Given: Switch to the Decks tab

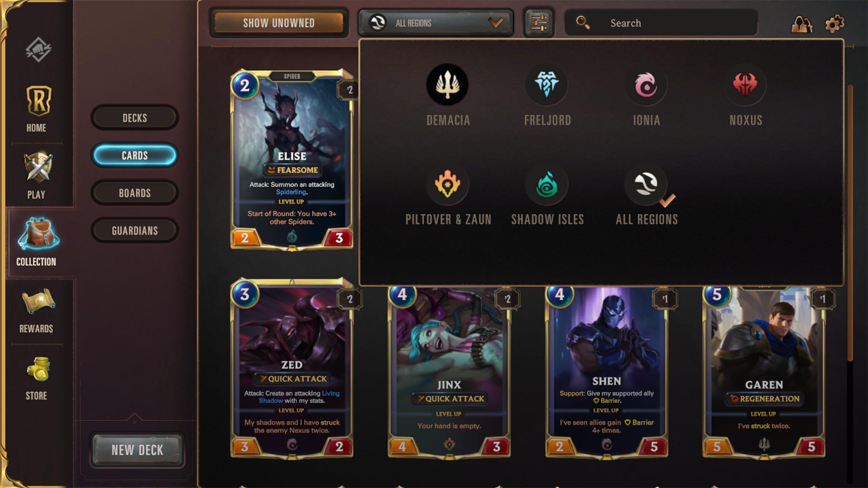Looking at the screenshot, I should (135, 117).
